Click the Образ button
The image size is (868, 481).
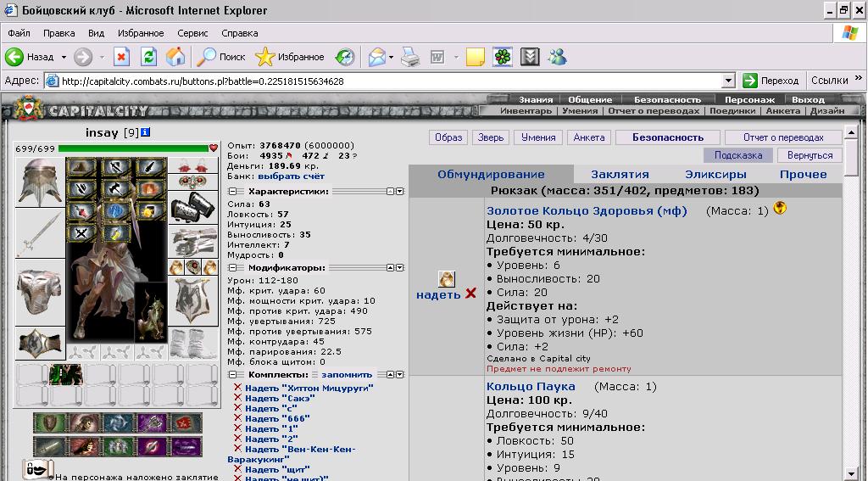pos(448,137)
